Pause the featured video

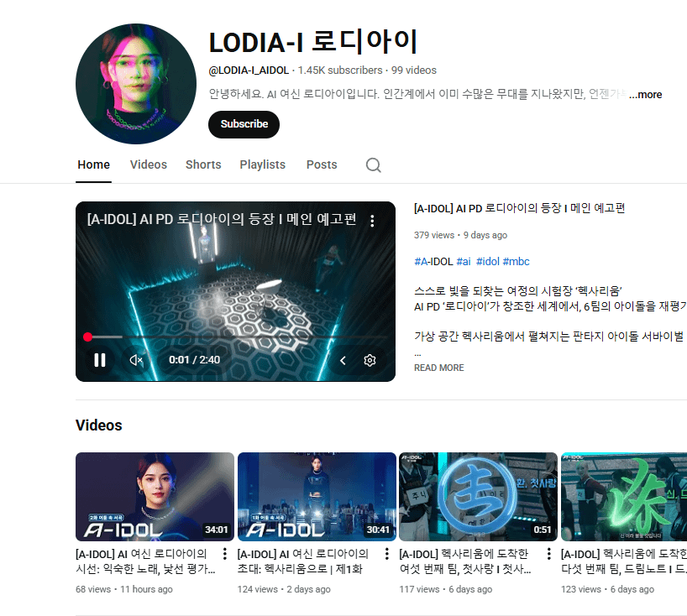click(x=100, y=360)
